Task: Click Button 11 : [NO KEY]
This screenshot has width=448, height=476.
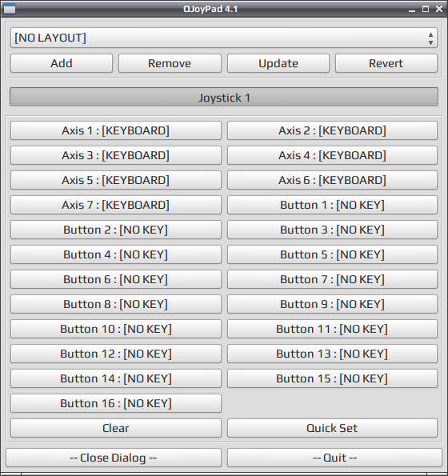Action: point(332,329)
